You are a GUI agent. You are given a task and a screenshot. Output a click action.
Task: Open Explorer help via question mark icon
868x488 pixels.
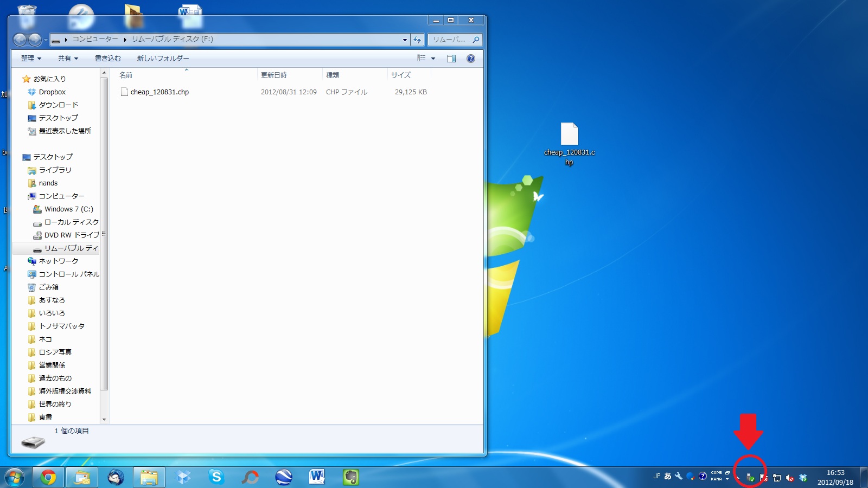click(x=471, y=59)
